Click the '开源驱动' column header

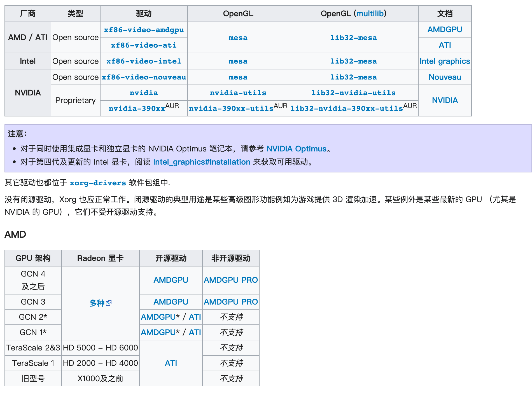point(171,258)
